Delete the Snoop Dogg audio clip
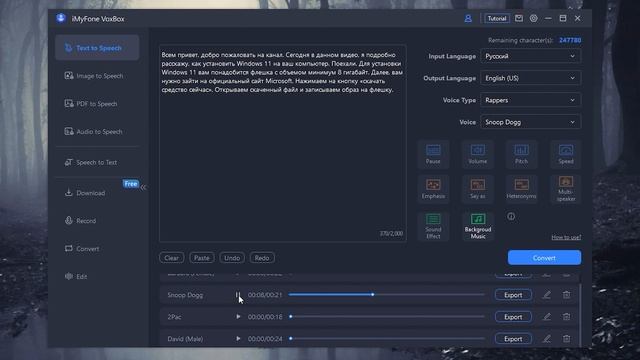The image size is (640, 360). 566,295
